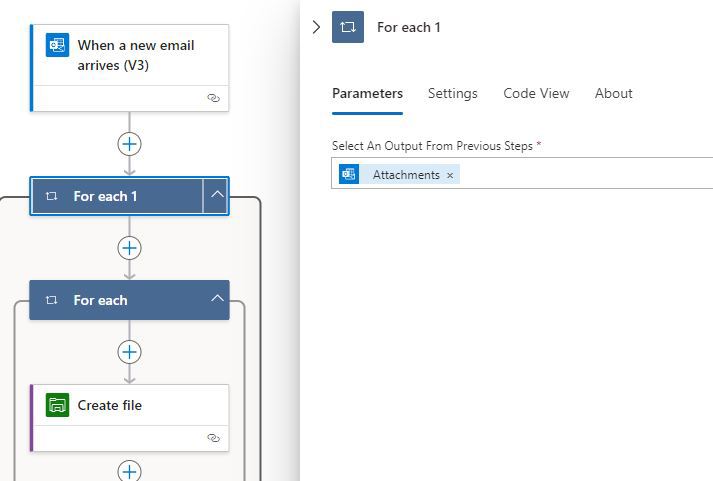Image resolution: width=713 pixels, height=481 pixels.
Task: Click the connection link icon on Create file
Action: pos(213,438)
